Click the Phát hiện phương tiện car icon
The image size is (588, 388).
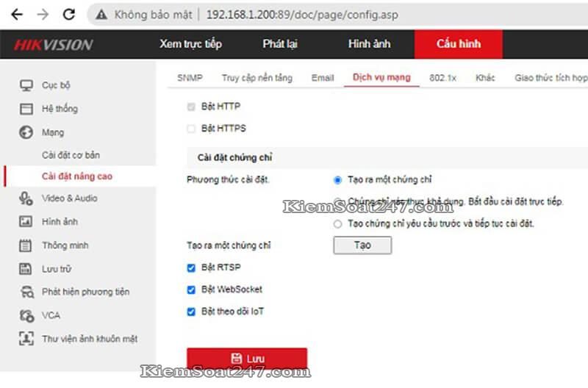(26, 292)
